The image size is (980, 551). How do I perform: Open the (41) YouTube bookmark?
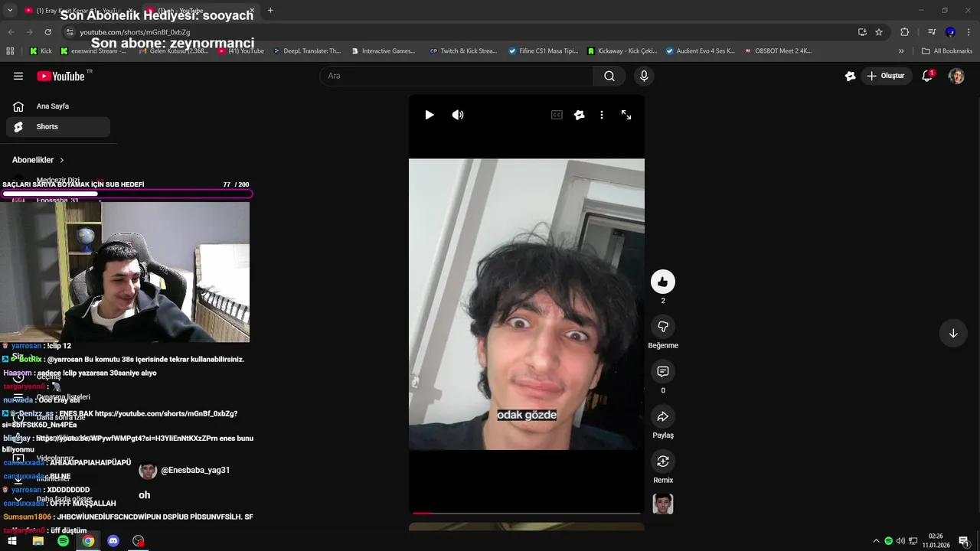point(241,51)
